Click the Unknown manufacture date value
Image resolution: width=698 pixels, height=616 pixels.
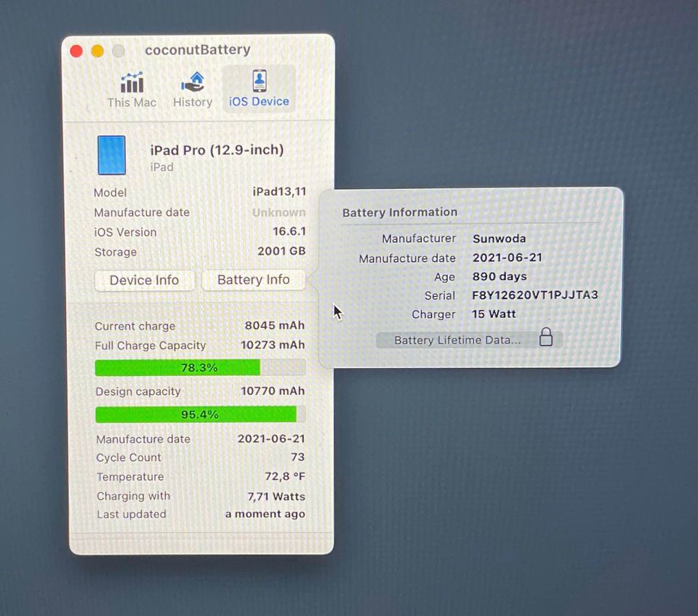click(x=278, y=212)
